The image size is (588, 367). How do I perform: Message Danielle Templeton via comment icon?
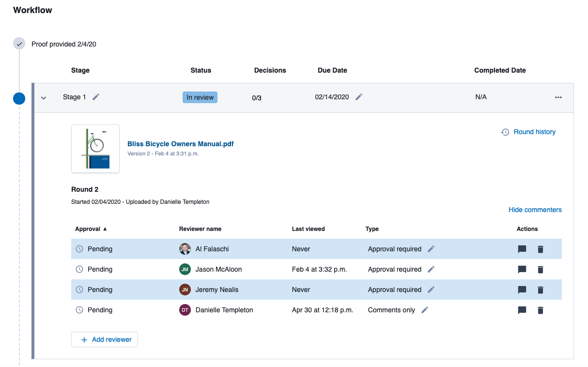tap(522, 310)
